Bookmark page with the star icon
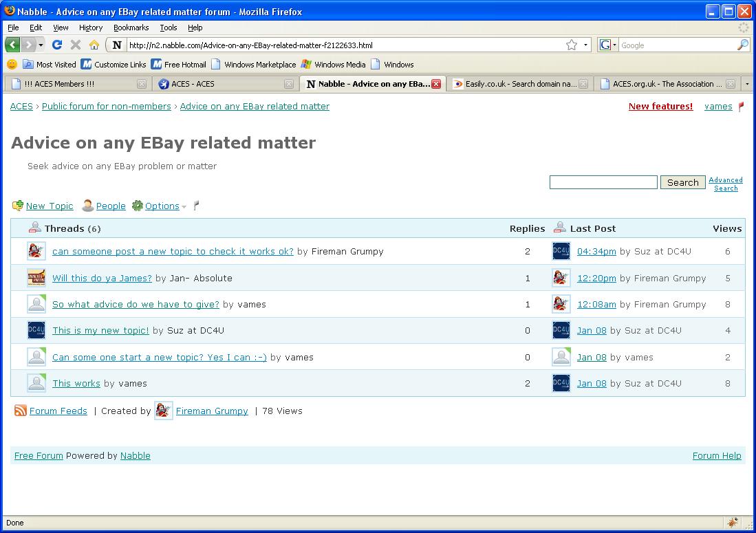This screenshot has width=756, height=533. pos(572,45)
